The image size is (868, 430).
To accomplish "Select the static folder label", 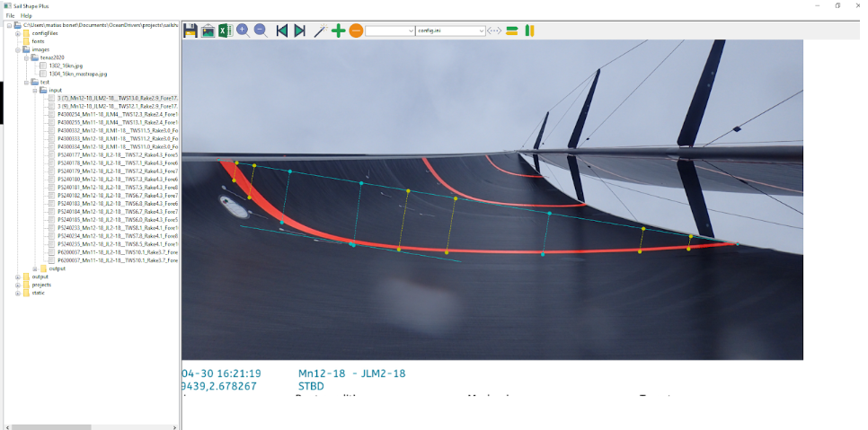I will tap(39, 293).
